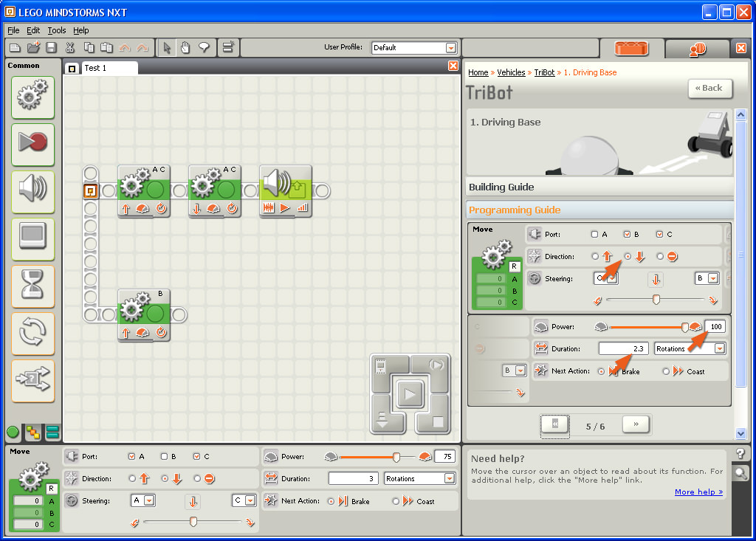Click the Power value field showing 75

pos(445,457)
